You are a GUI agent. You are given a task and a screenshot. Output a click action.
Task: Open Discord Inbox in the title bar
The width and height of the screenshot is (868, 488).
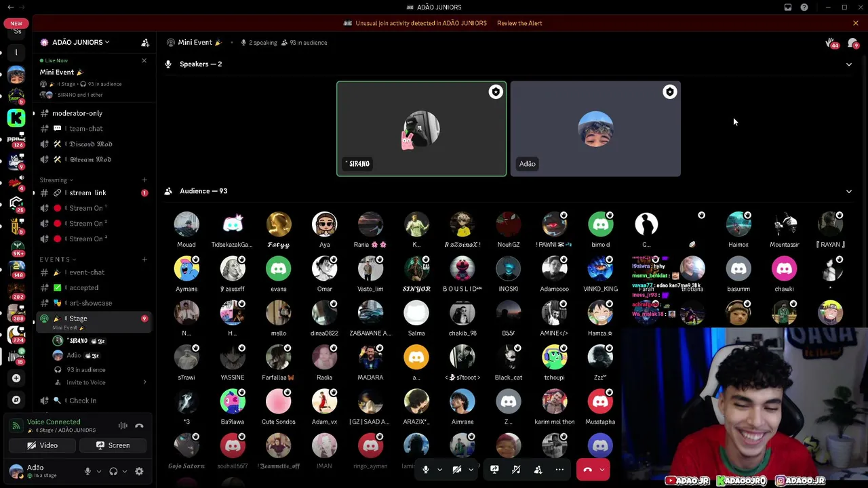click(788, 7)
